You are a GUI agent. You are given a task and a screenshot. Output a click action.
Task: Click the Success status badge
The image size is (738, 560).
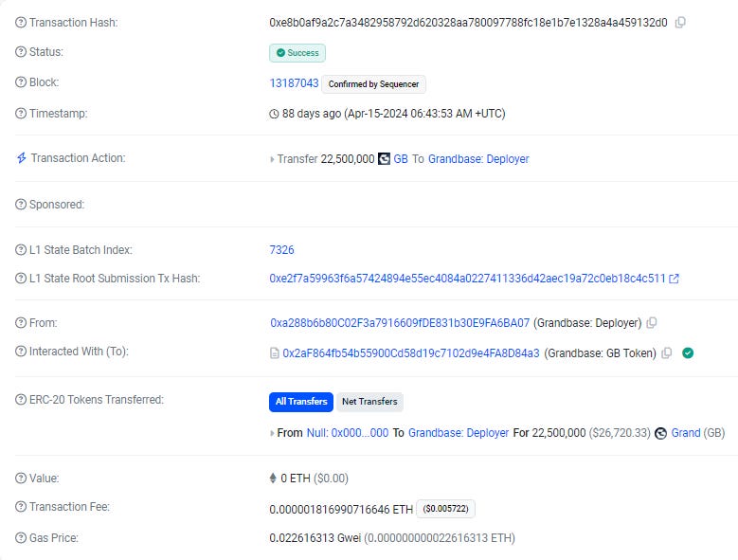(x=297, y=53)
